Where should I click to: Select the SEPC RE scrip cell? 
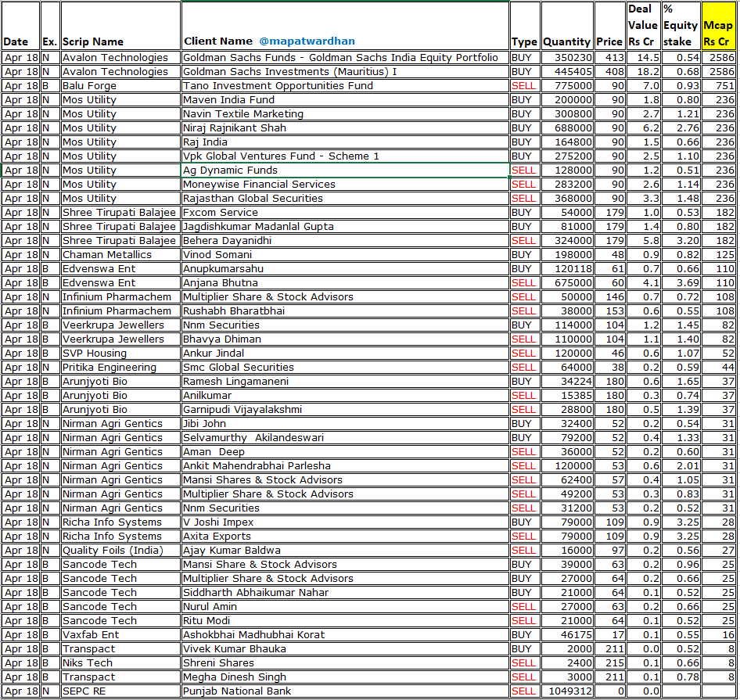(x=120, y=691)
